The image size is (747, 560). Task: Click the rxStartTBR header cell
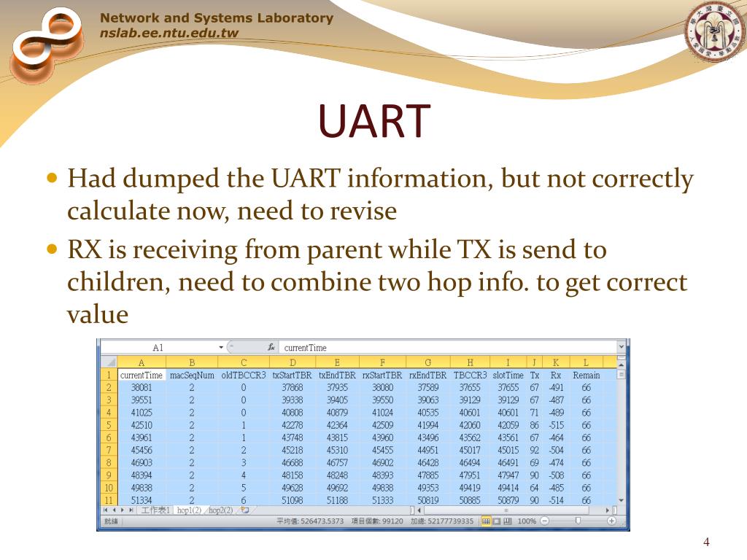point(382,376)
